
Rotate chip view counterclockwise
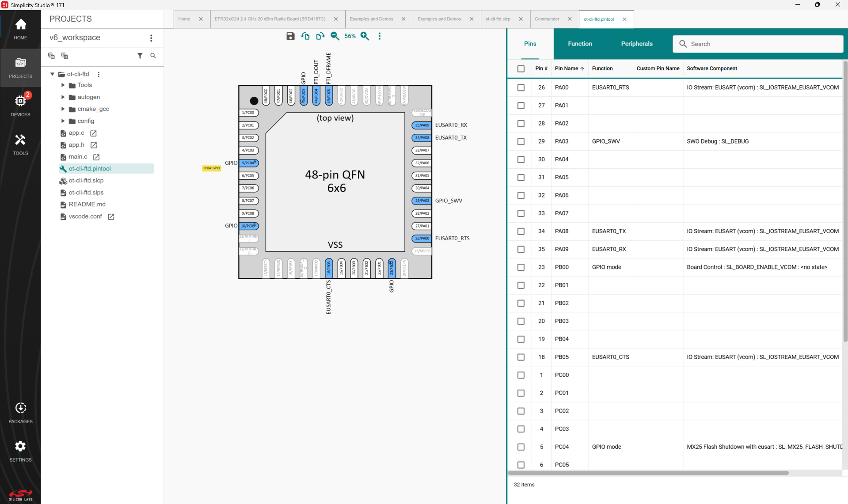[x=305, y=36]
